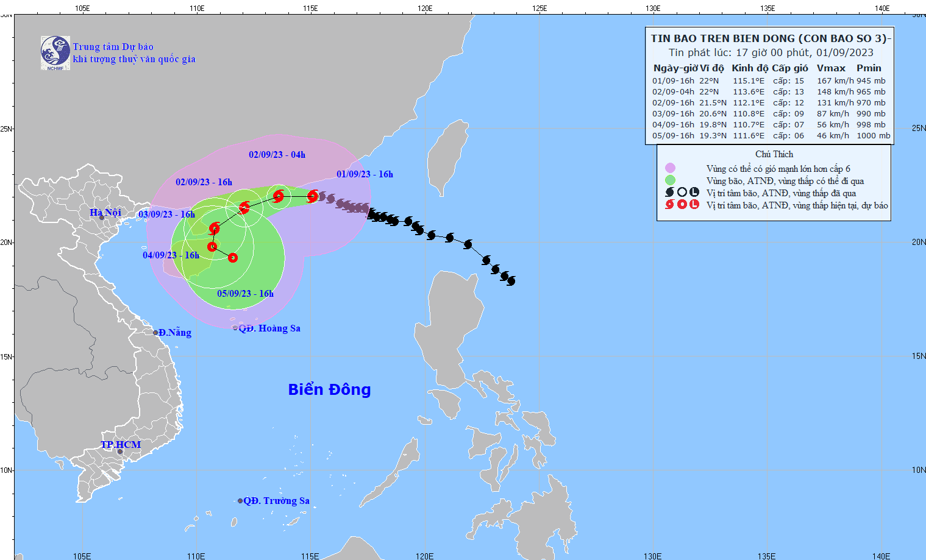This screenshot has height=560, width=926.
Task: Click map label '03/09/23 - 16h'
Action: point(166,214)
